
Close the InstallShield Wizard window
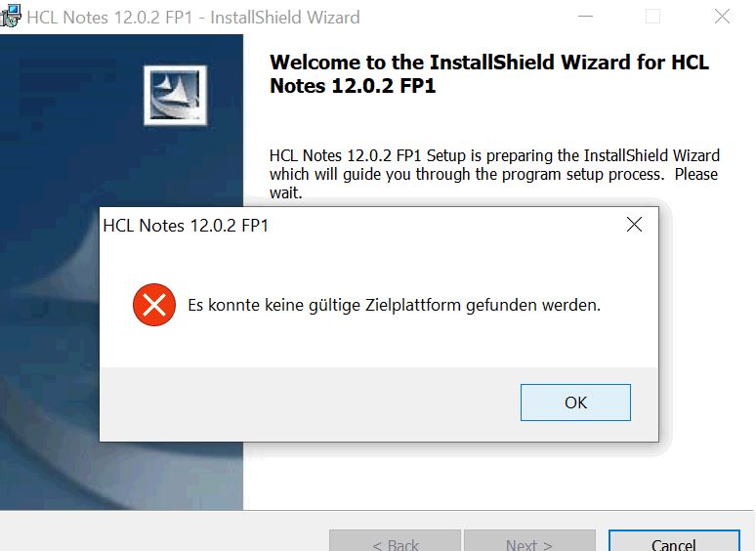point(722,17)
